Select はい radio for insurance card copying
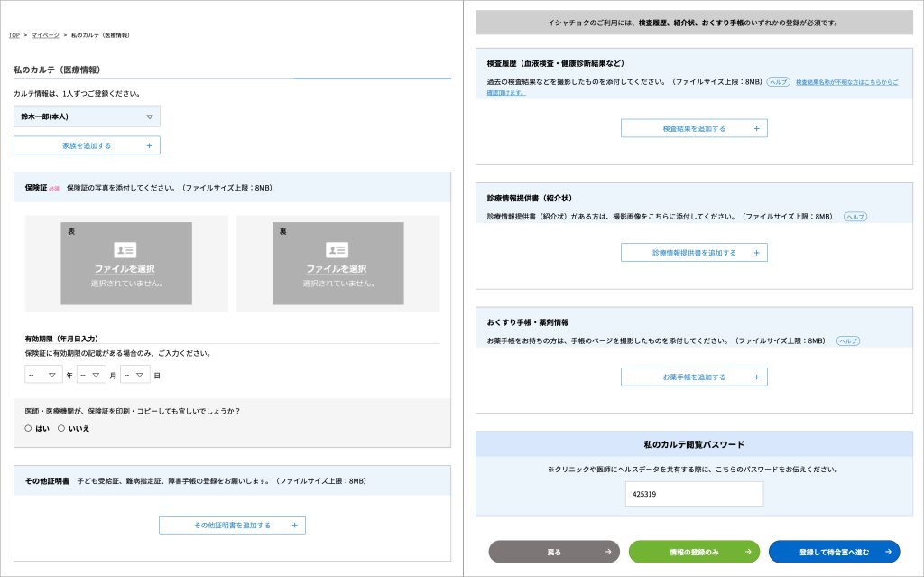924x577 pixels. [28, 428]
